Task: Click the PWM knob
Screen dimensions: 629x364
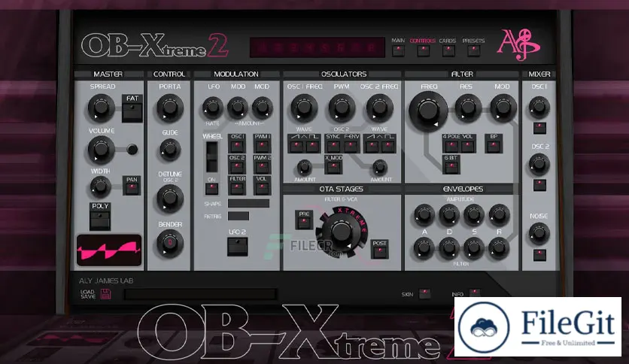Action: click(342, 108)
